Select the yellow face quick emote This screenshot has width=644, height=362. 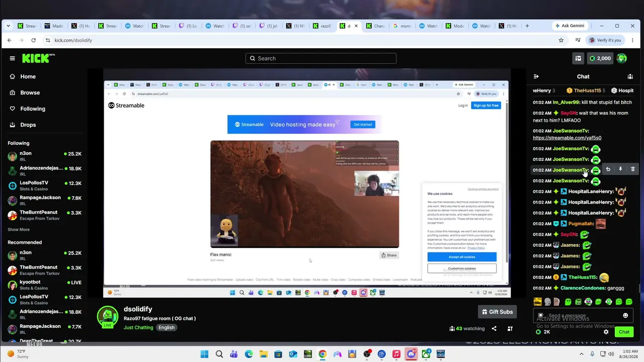(x=537, y=302)
